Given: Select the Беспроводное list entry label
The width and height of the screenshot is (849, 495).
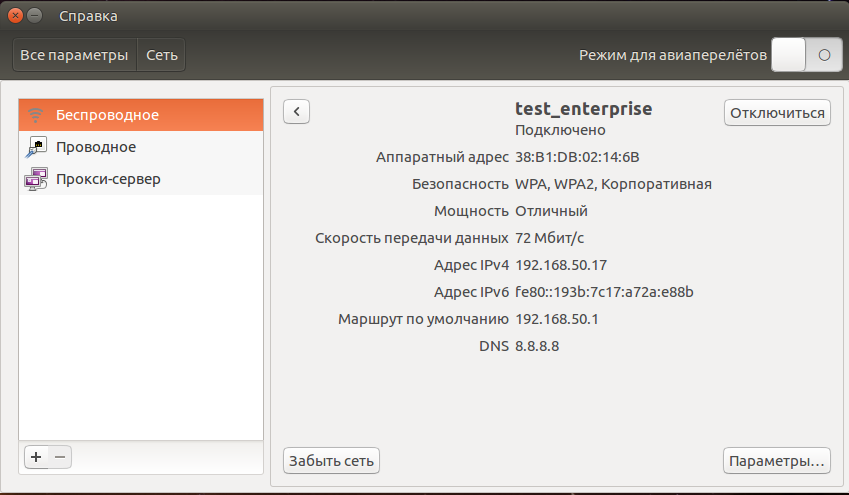Looking at the screenshot, I should [107, 115].
